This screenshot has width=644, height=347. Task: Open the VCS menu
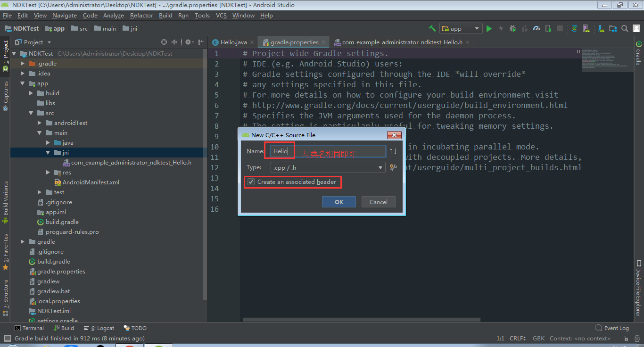point(221,15)
